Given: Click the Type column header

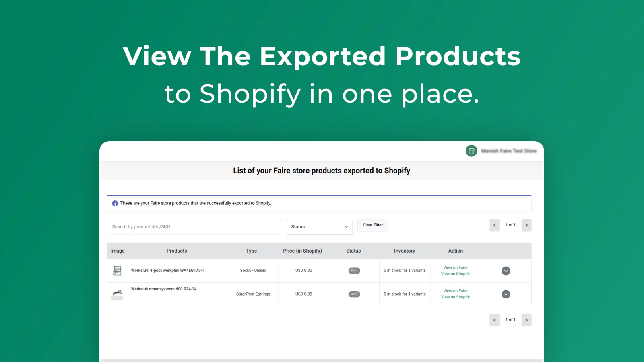Looking at the screenshot, I should [x=252, y=251].
